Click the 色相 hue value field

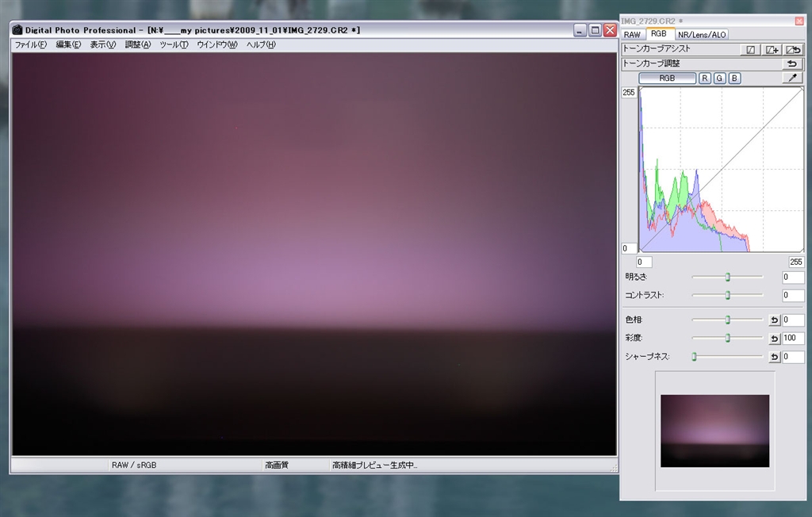[x=793, y=320]
